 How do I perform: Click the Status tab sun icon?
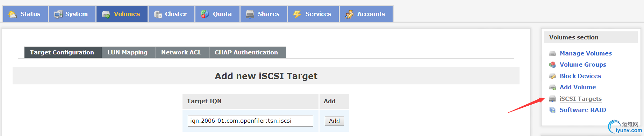click(x=12, y=14)
